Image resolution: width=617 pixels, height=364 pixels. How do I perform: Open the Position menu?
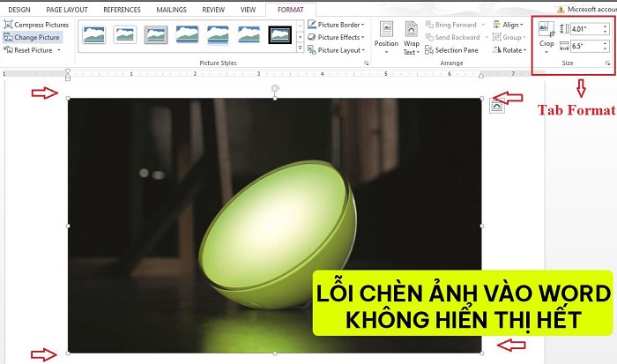386,38
